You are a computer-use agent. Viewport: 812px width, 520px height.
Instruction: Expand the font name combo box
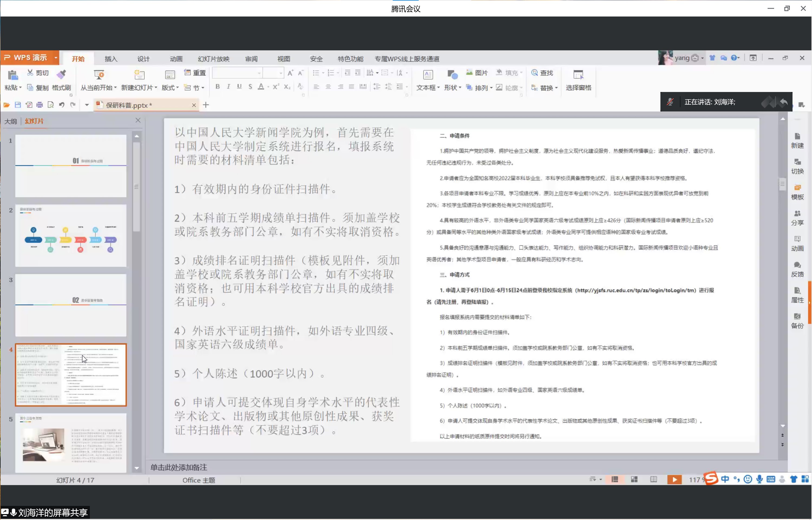coord(259,73)
